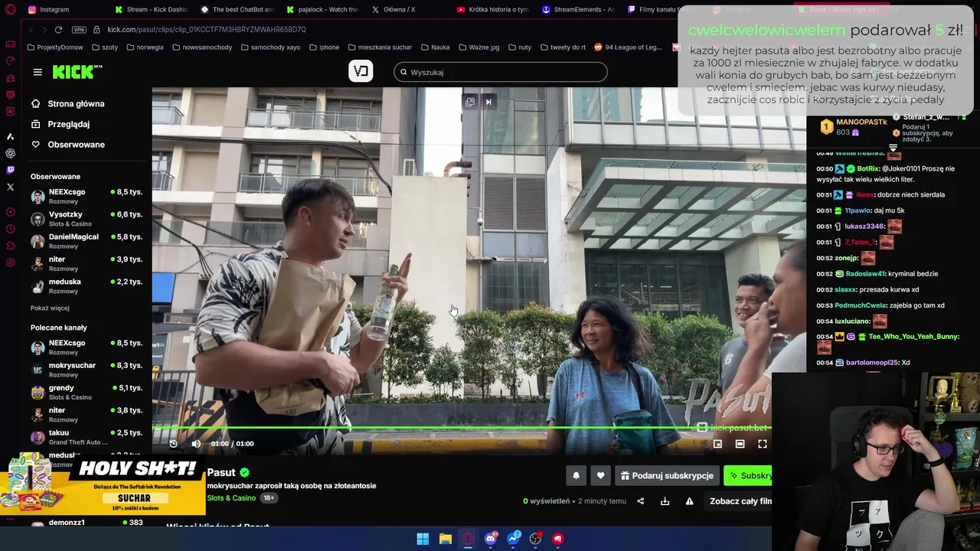Follow Pasut with the heart button
This screenshot has height=551, width=980.
coord(600,475)
